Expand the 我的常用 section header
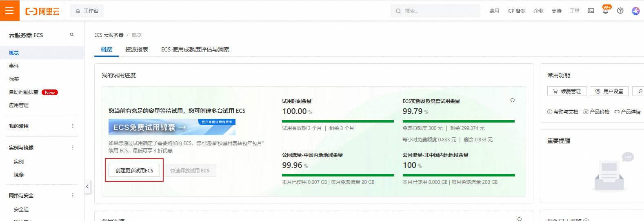 tap(19, 126)
